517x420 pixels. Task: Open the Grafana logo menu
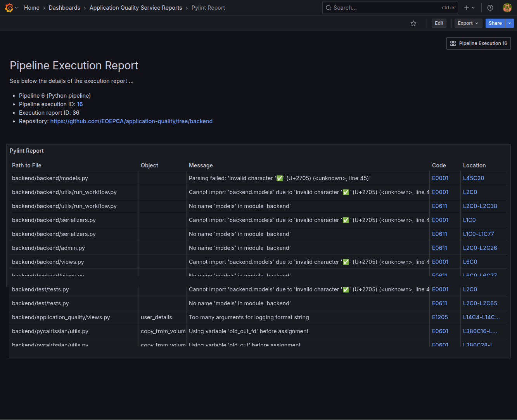pos(9,8)
